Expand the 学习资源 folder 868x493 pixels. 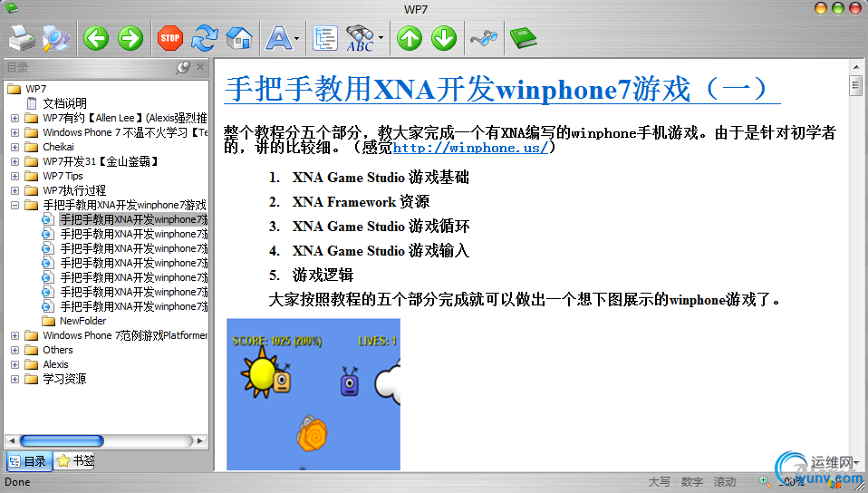coord(14,379)
